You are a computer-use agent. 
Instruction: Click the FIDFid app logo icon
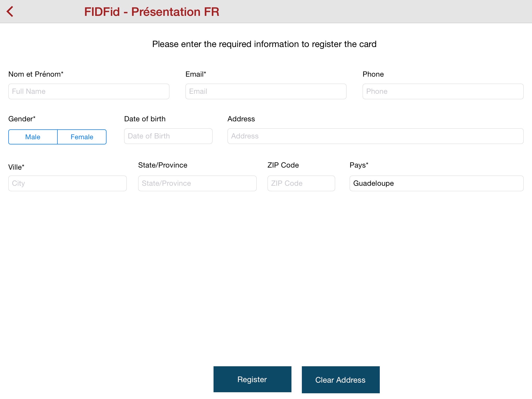[x=11, y=11]
